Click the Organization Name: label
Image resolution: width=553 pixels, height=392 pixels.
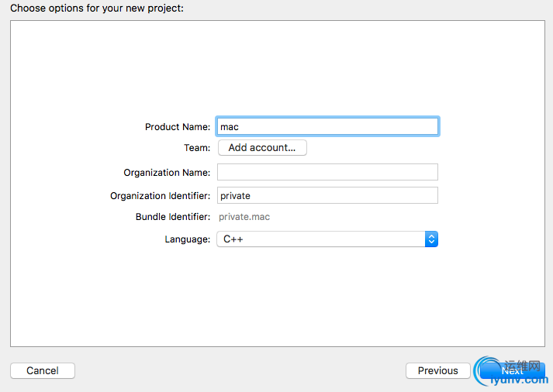(167, 173)
